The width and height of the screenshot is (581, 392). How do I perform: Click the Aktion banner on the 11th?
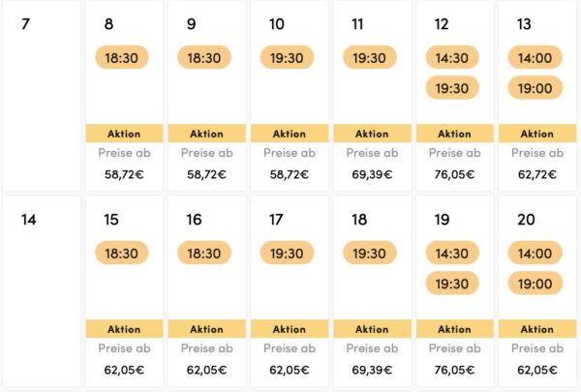coord(372,134)
